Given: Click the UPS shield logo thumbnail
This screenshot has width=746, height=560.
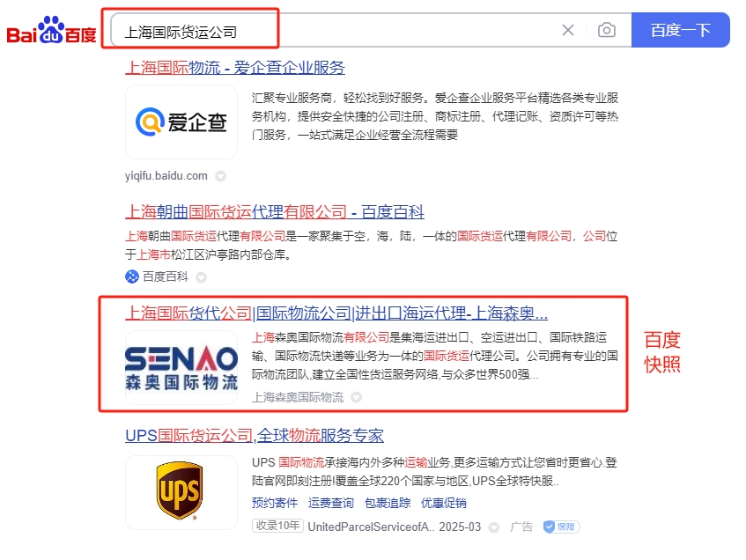Looking at the screenshot, I should click(181, 492).
